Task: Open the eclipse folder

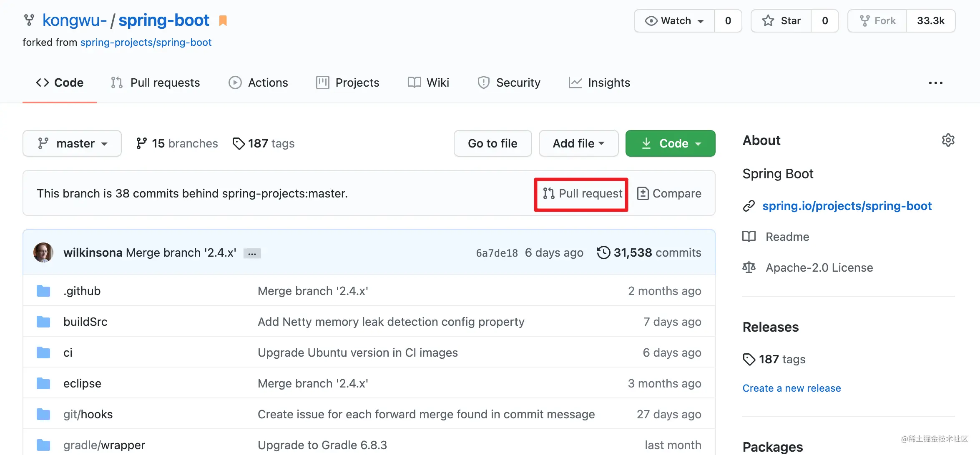Action: click(x=82, y=383)
